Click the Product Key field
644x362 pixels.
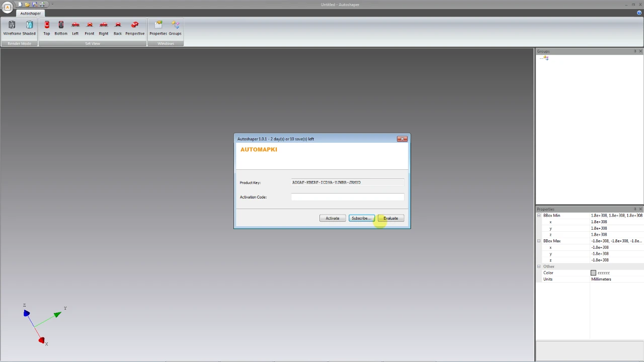pos(348,183)
